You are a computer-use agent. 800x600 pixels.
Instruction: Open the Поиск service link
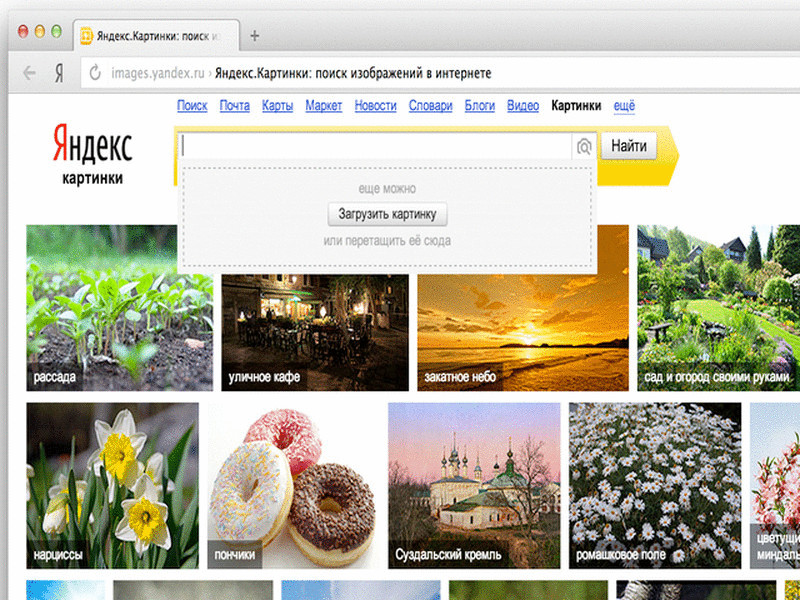click(x=192, y=106)
